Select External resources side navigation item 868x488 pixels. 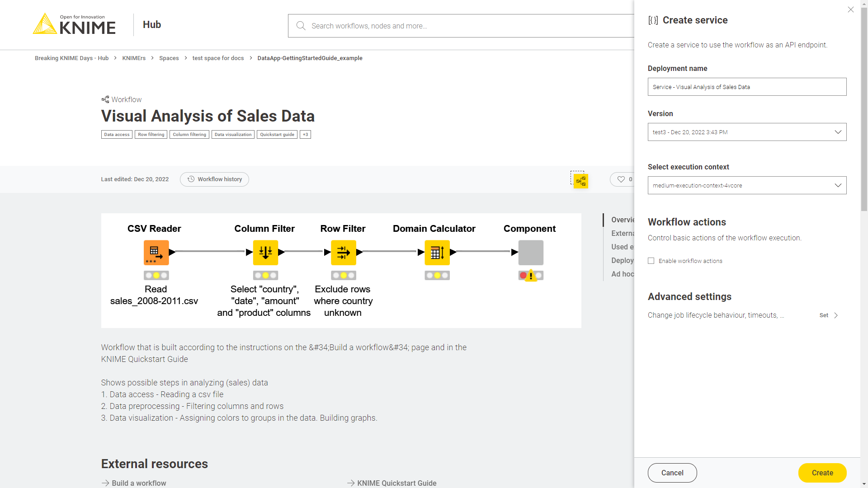[623, 233]
